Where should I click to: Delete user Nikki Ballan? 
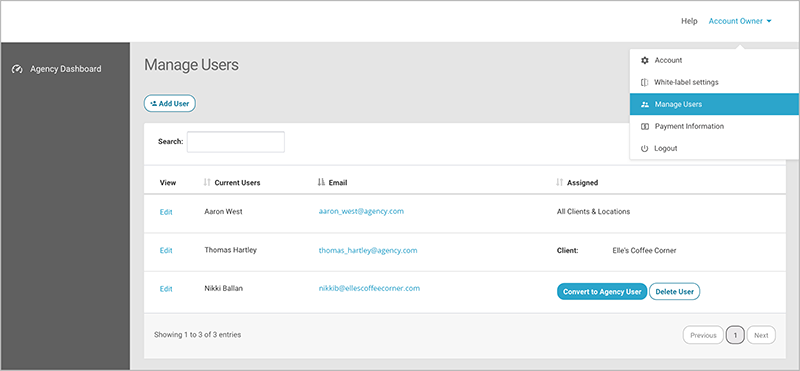coord(674,292)
